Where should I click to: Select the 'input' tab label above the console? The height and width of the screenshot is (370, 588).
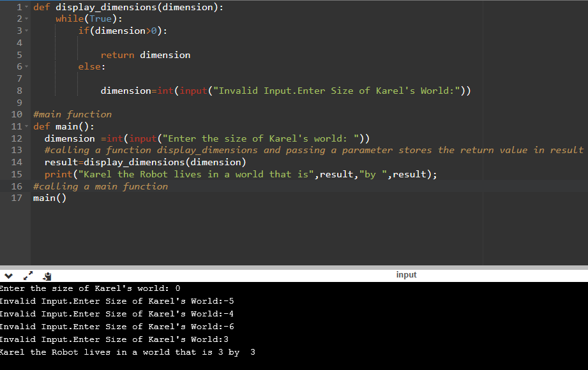tap(406, 275)
